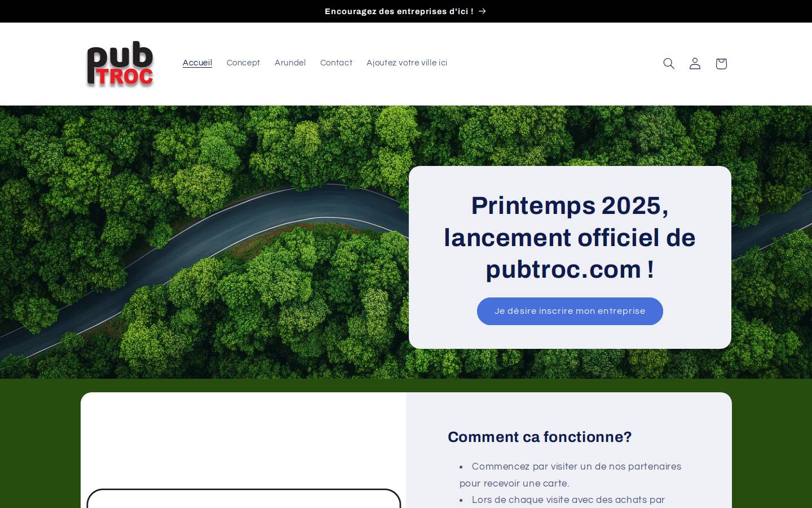Open the shopping cart icon
This screenshot has height=508, width=812.
[x=721, y=64]
